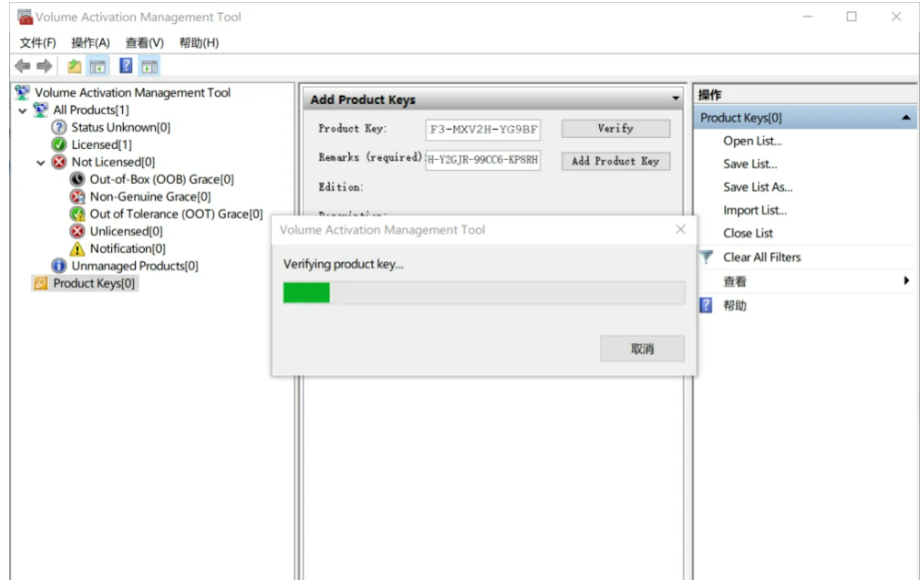Expand the 查看 submenu arrow in actions pane

[906, 281]
